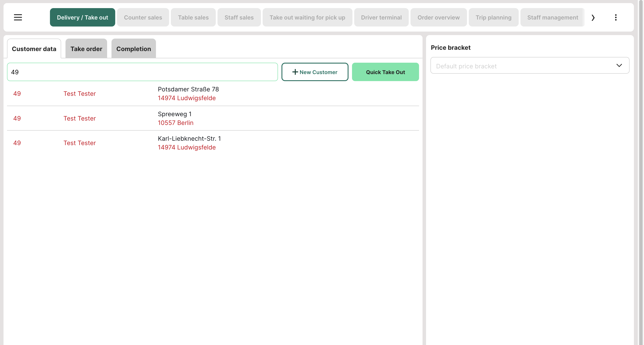This screenshot has height=345, width=644.
Task: Select the Customer data tab
Action: [34, 49]
